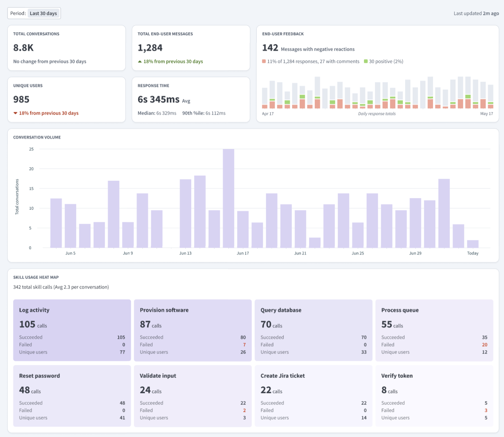
Task: Click the "Conversation Volume" heading
Action: (37, 138)
